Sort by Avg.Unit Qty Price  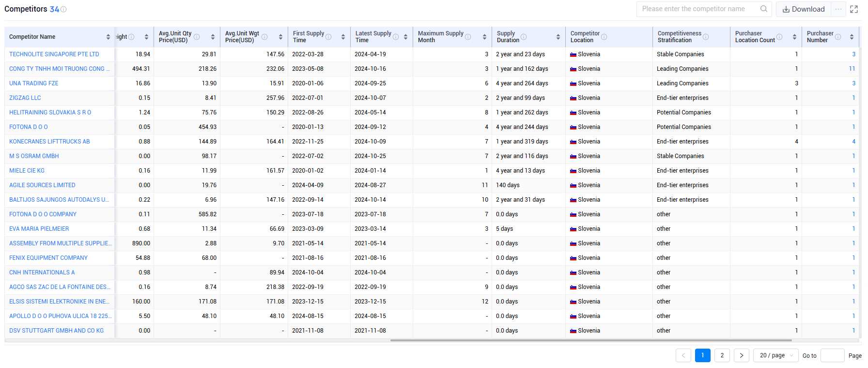(x=213, y=37)
